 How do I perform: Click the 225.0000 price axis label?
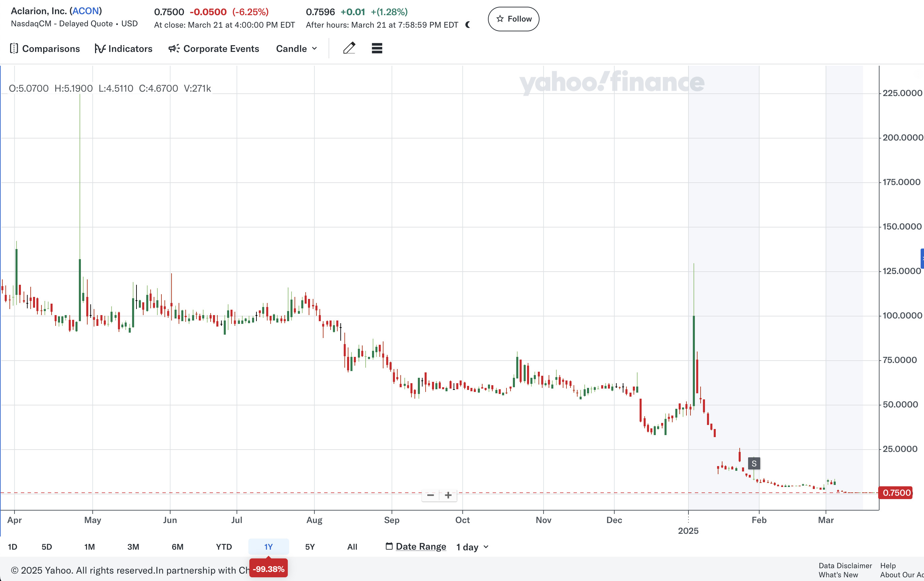point(902,93)
